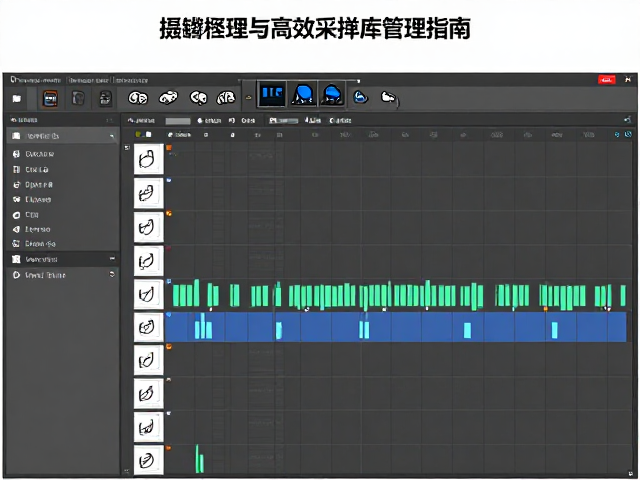
Task: Select the orange-outlined blue toolbar icon
Action: [50, 98]
